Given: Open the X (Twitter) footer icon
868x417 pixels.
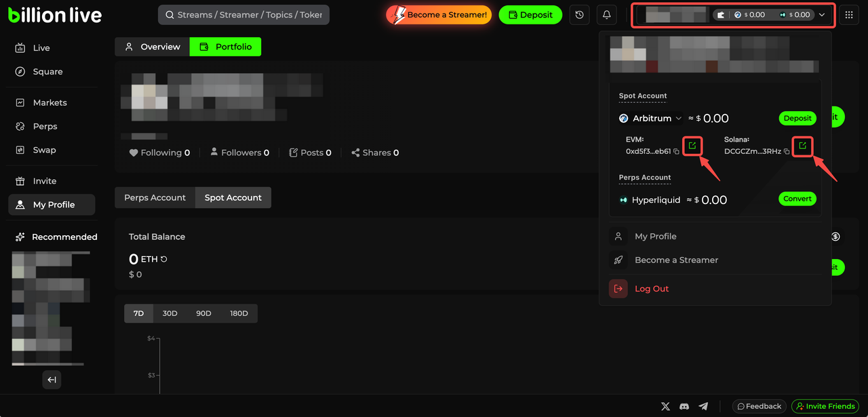Looking at the screenshot, I should click(665, 406).
